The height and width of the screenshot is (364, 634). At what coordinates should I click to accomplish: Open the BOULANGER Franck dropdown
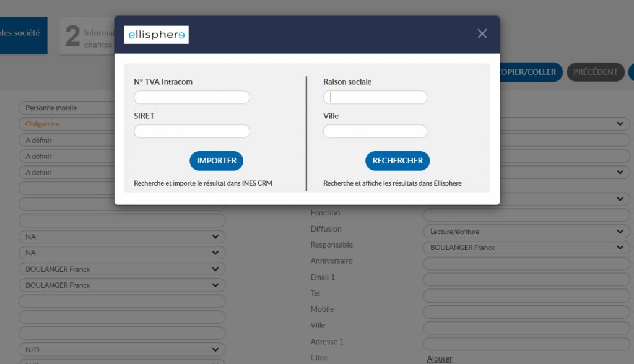[x=122, y=269]
